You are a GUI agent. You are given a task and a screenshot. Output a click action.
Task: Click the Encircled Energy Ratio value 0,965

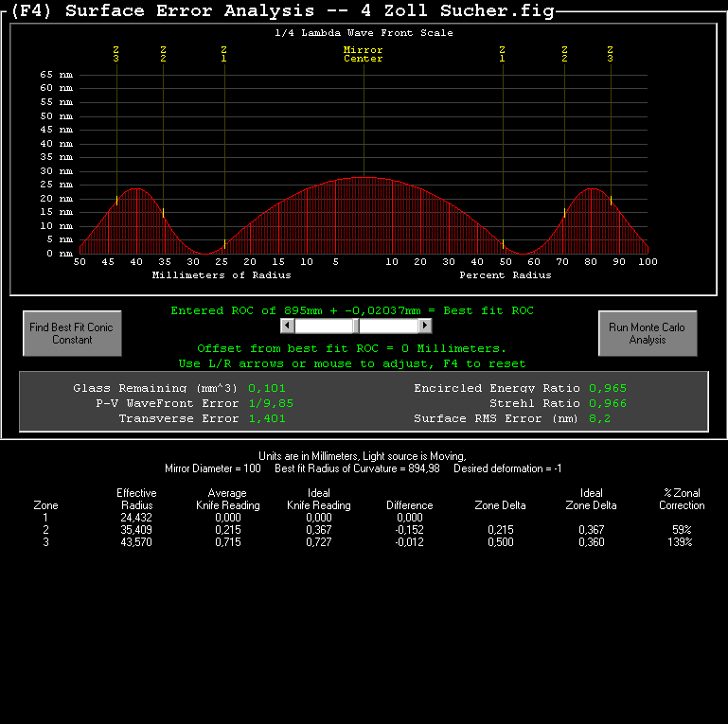pyautogui.click(x=608, y=388)
